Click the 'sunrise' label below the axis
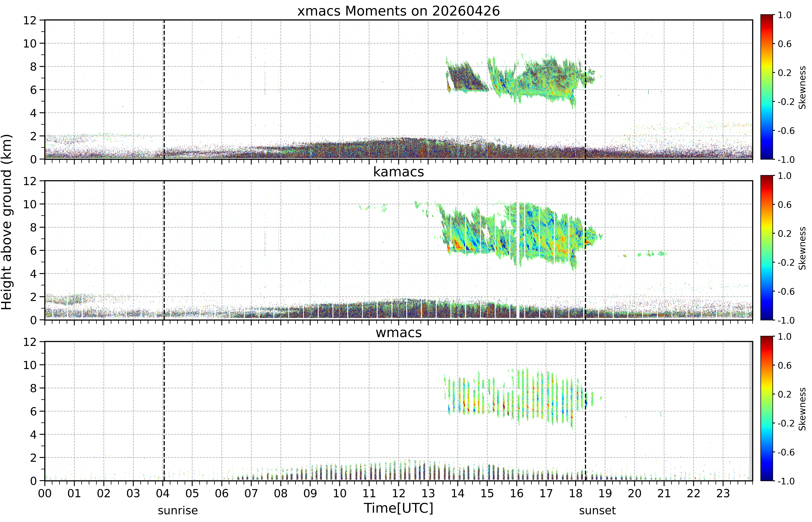The width and height of the screenshot is (812, 522). [178, 510]
